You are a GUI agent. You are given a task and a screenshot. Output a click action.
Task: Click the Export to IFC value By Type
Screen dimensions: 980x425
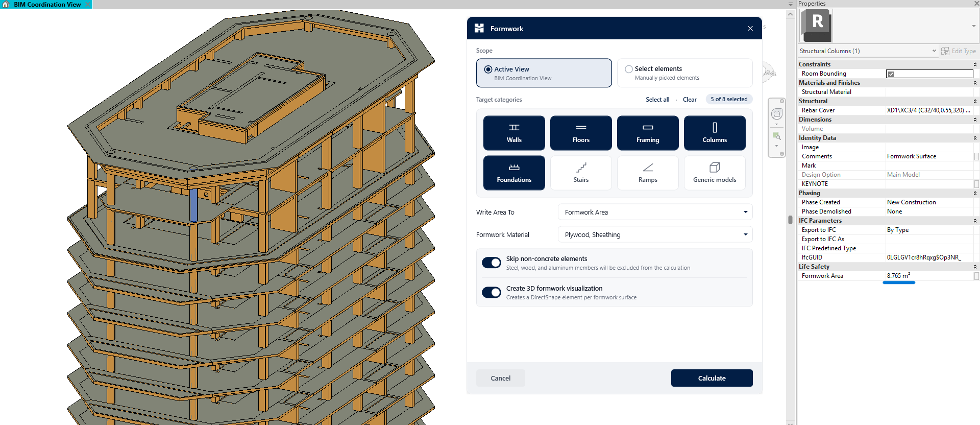898,230
